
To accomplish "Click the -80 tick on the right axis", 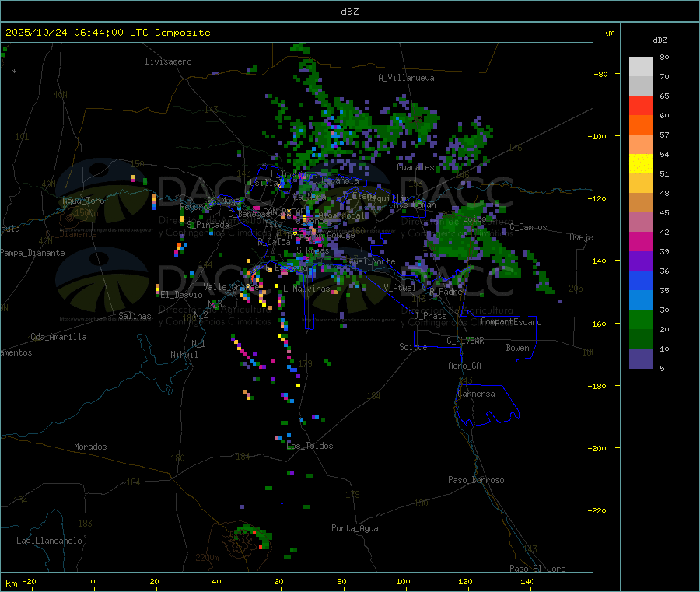I will (600, 75).
